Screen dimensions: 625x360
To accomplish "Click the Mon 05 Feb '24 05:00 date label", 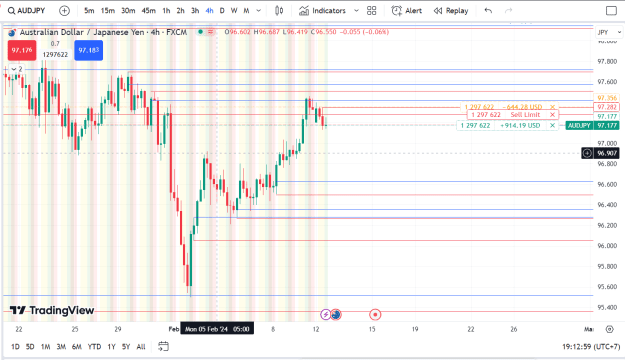I will click(x=217, y=329).
